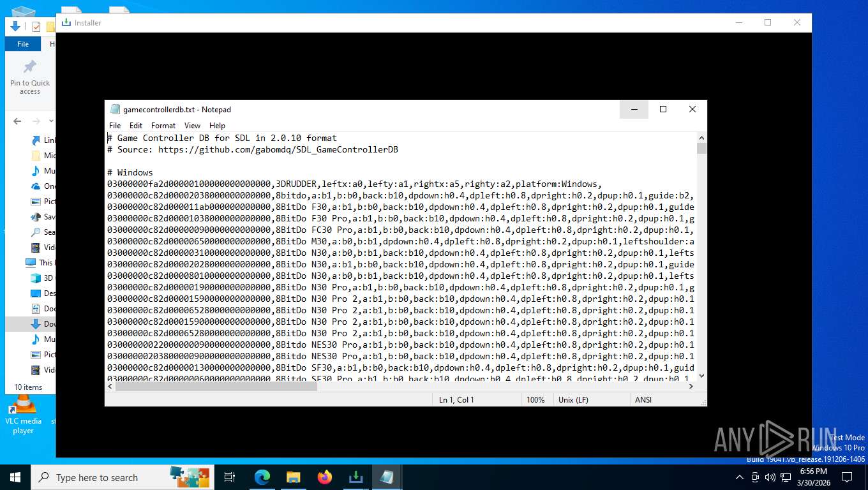Open the notification center

pyautogui.click(x=847, y=477)
